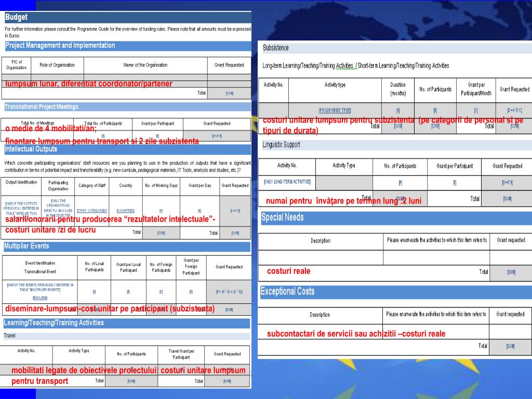Click the "Participating Organisation" column header
The image size is (532, 399).
coord(58,185)
